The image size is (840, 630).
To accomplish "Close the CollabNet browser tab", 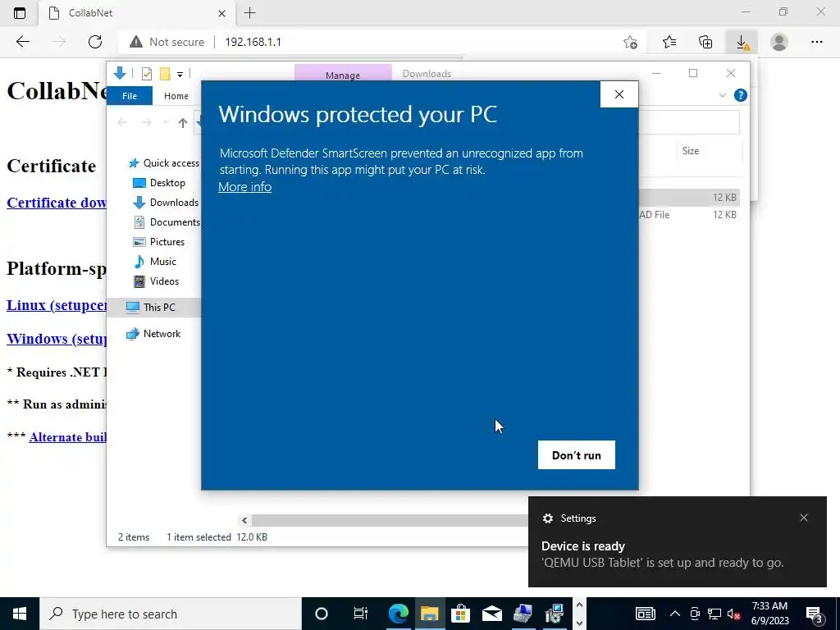I will click(x=221, y=13).
